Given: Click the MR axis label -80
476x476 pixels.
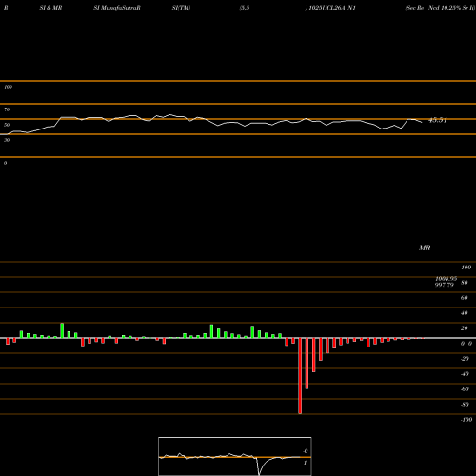Looking at the screenshot, I should pyautogui.click(x=465, y=405).
